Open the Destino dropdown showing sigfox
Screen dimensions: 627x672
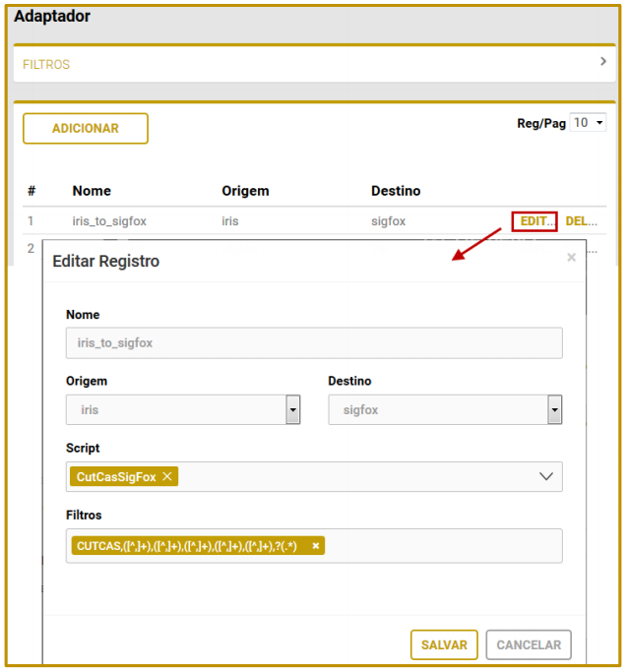click(554, 409)
